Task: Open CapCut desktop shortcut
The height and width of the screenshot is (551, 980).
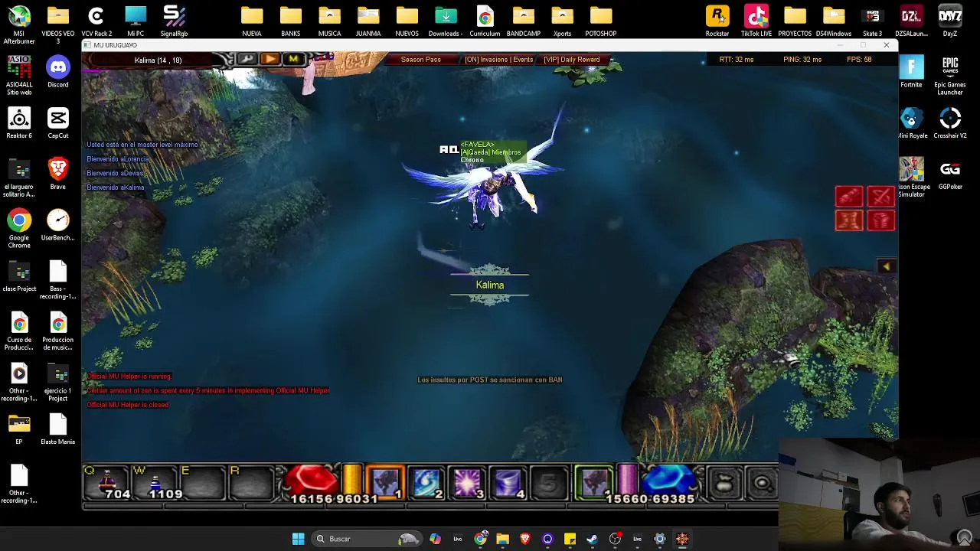Action: (58, 123)
